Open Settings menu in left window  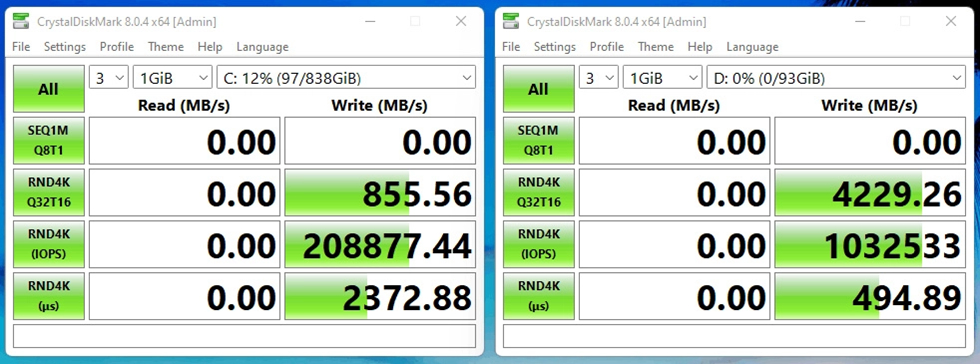[64, 47]
